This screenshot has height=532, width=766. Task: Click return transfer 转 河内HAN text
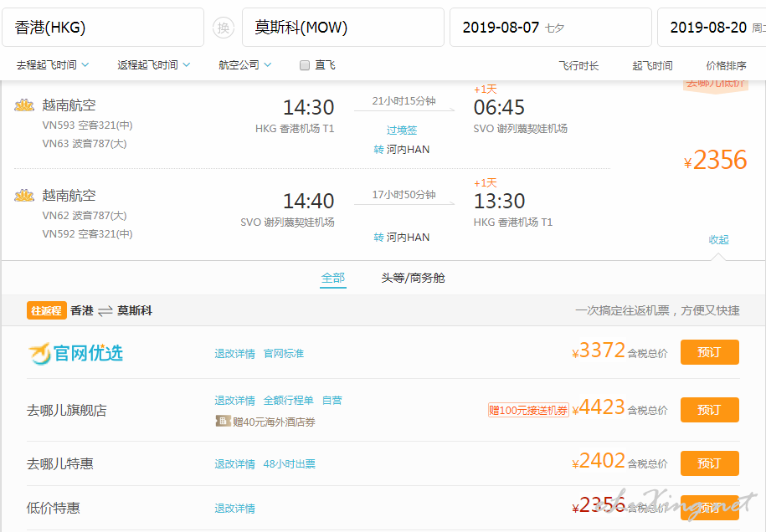tap(402, 238)
